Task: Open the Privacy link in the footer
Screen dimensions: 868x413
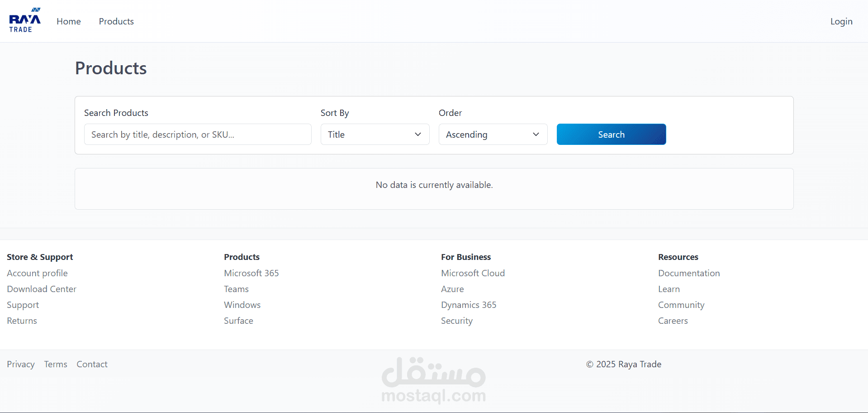Action: pos(21,364)
